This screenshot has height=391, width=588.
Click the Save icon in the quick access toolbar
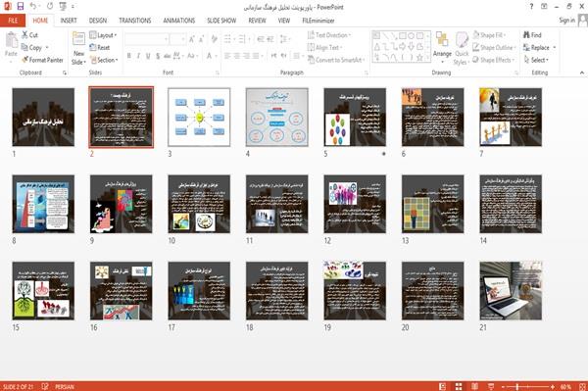point(21,7)
